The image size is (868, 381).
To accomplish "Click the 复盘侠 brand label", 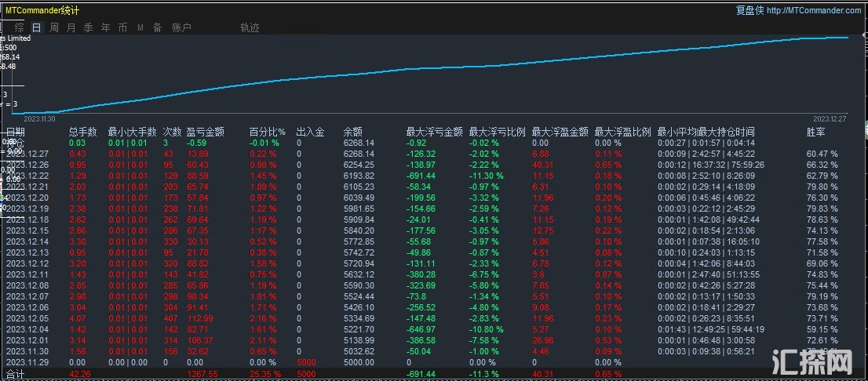I will tap(749, 10).
